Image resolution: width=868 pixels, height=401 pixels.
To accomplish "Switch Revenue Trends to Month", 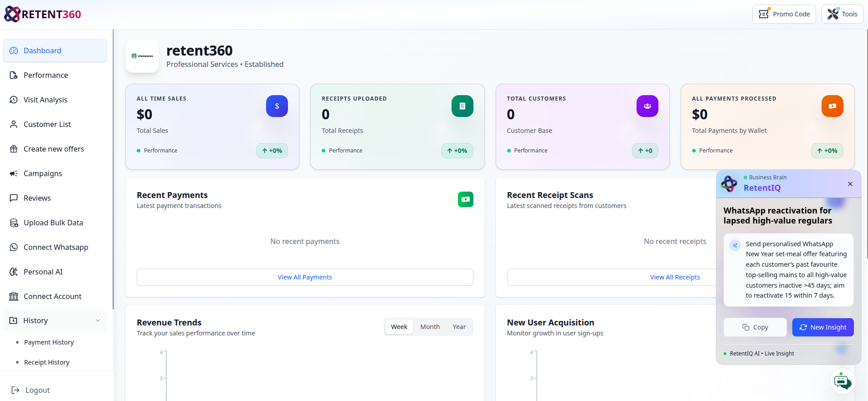I will tap(430, 327).
